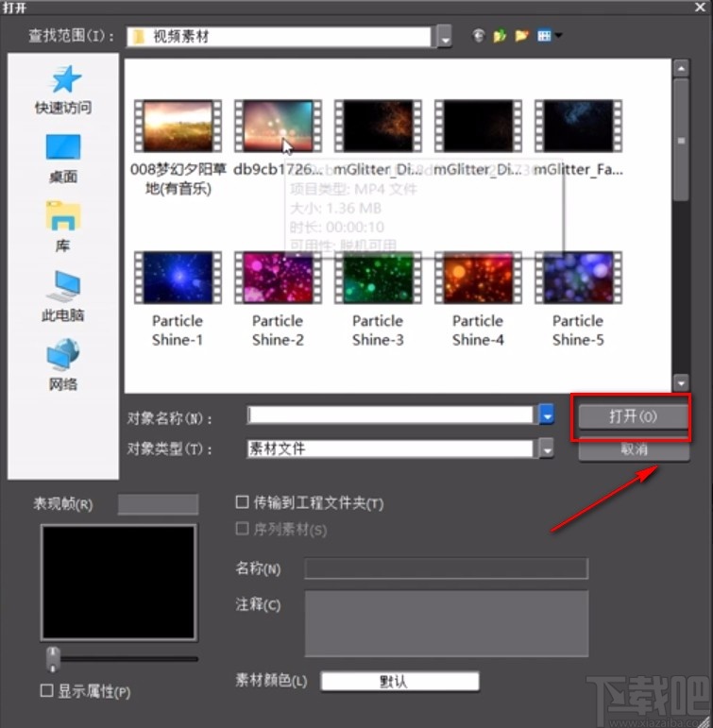This screenshot has height=728, width=713.
Task: Click the file list scrollbar thumb
Action: point(681,140)
